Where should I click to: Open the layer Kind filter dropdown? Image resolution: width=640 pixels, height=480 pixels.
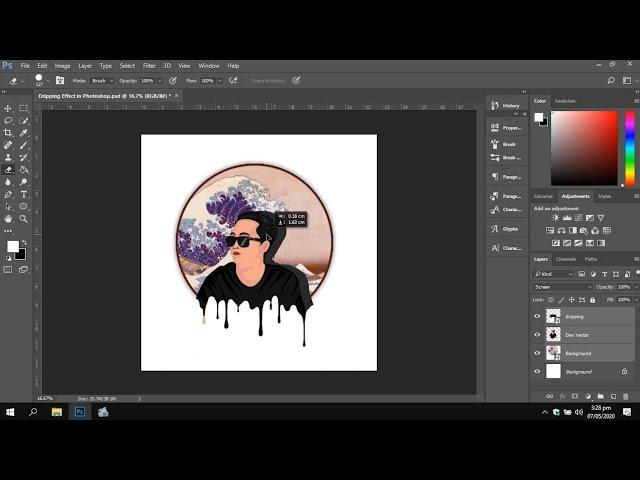(553, 274)
